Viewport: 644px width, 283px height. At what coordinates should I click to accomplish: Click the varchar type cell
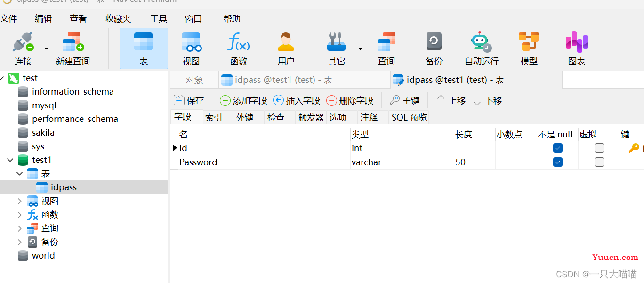click(402, 162)
